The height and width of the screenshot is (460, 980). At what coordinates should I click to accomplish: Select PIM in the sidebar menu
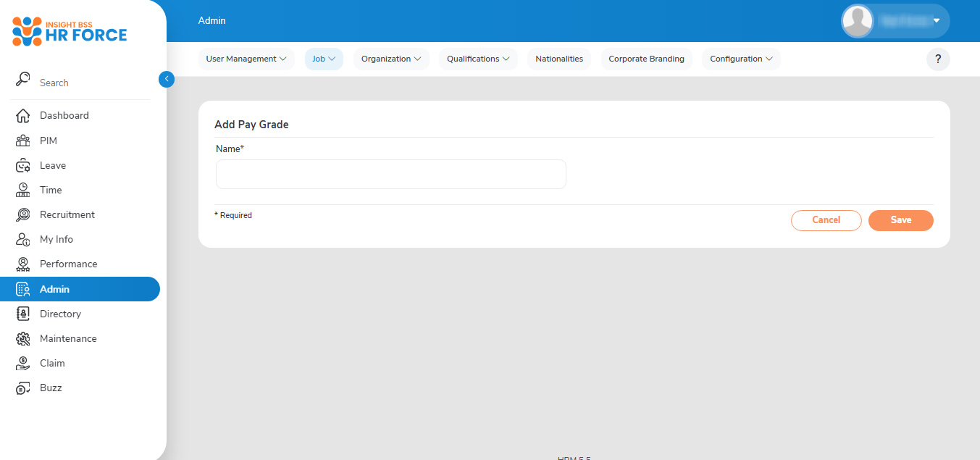49,141
